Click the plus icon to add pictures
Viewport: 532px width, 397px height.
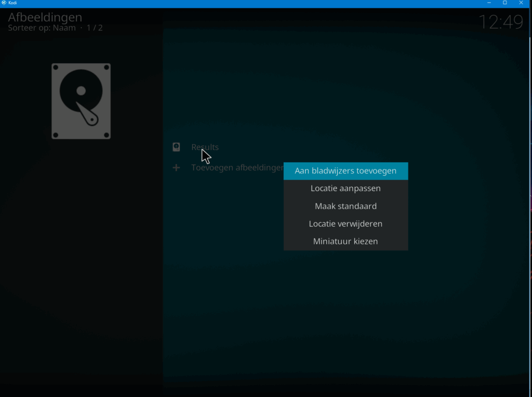click(177, 168)
